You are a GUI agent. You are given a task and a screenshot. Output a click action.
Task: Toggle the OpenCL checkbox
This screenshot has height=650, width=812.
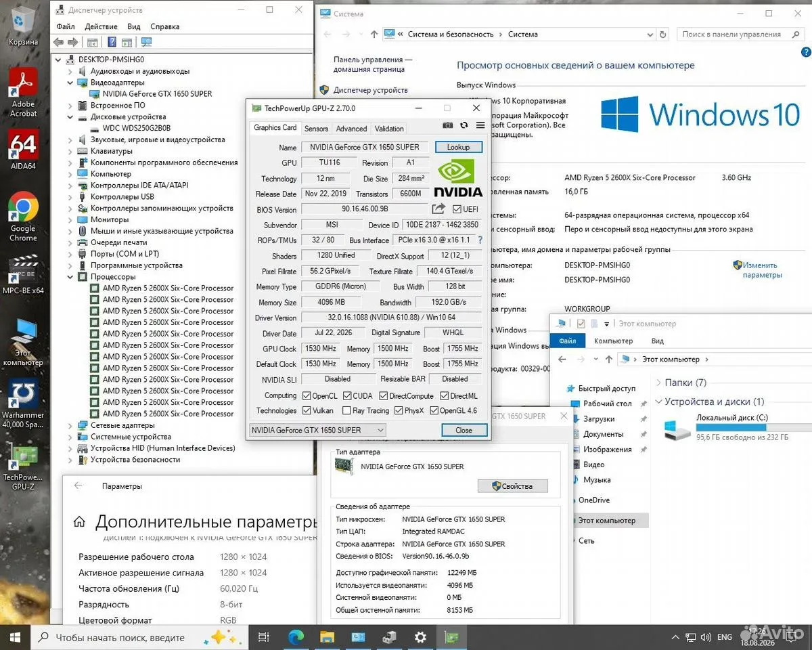coord(307,396)
